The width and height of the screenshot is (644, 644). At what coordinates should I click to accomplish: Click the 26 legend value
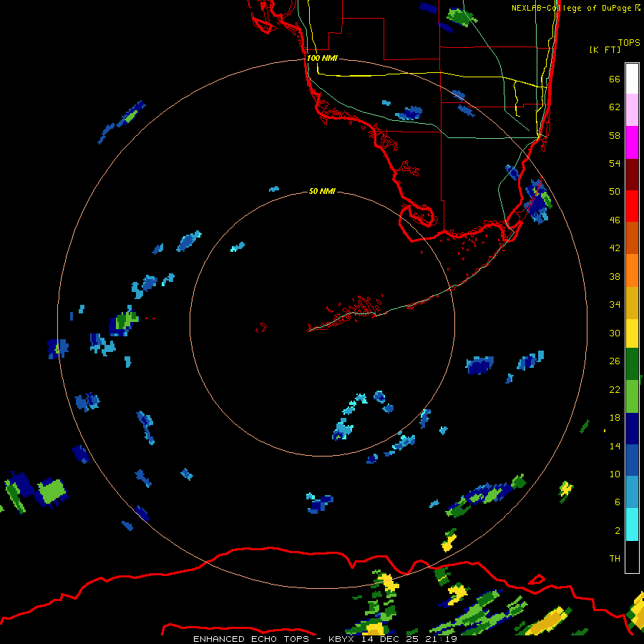point(615,361)
